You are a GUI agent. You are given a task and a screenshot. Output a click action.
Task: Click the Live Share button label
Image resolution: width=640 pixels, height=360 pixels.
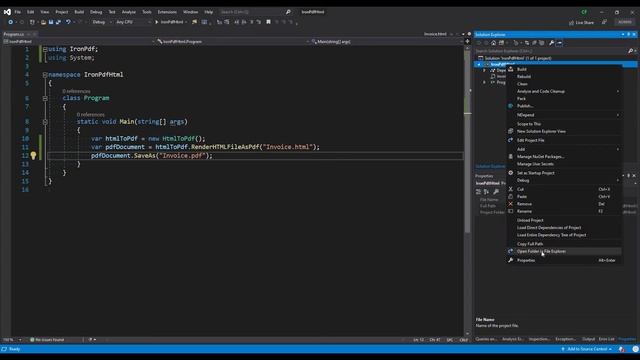584,22
